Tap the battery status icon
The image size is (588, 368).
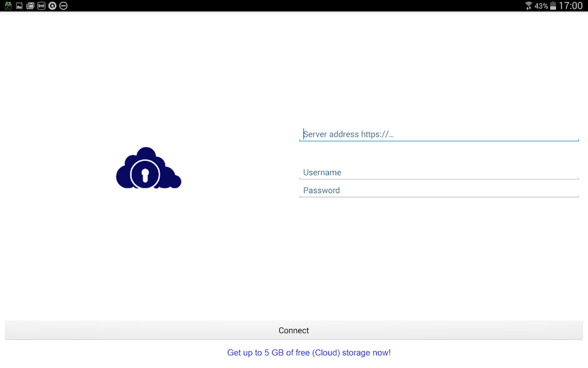coord(553,6)
